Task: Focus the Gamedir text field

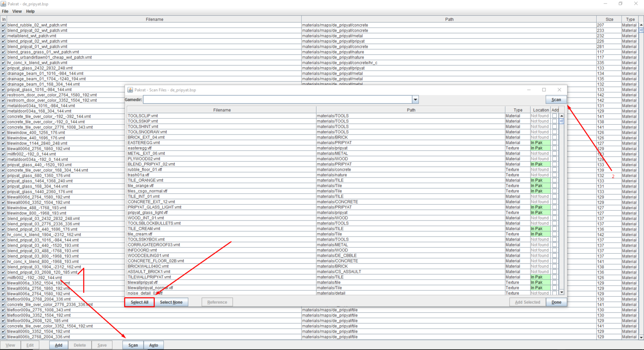Action: pos(277,100)
